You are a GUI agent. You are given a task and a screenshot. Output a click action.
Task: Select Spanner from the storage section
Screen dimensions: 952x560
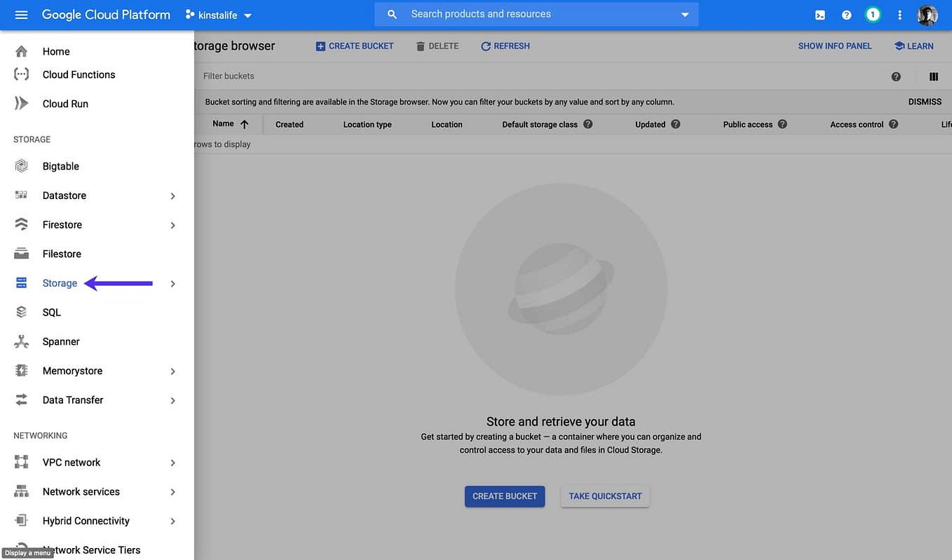click(61, 341)
